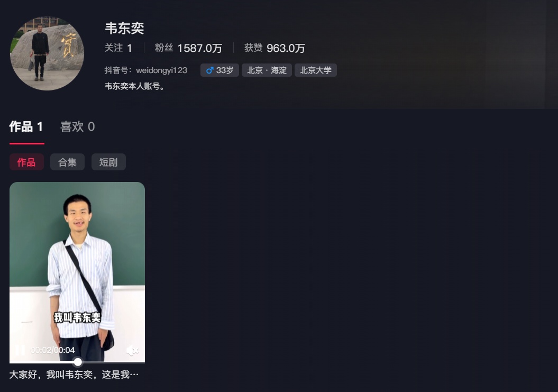Unmute the video via speaker icon

click(x=132, y=350)
